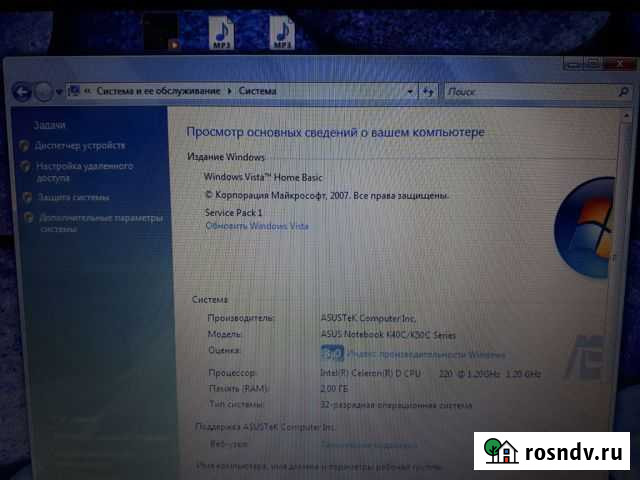Screen dimensions: 640x480
Task: Click the Back navigation arrow button
Action: click(22, 91)
